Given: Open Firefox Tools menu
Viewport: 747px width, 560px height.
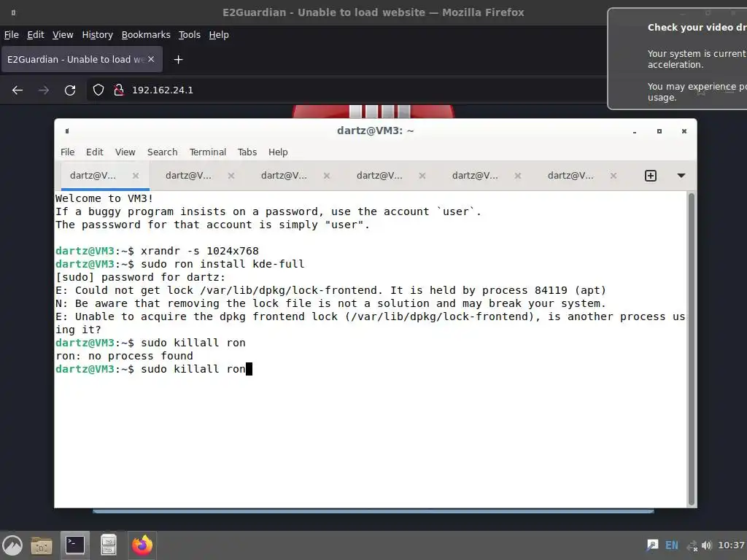Looking at the screenshot, I should pyautogui.click(x=189, y=35).
